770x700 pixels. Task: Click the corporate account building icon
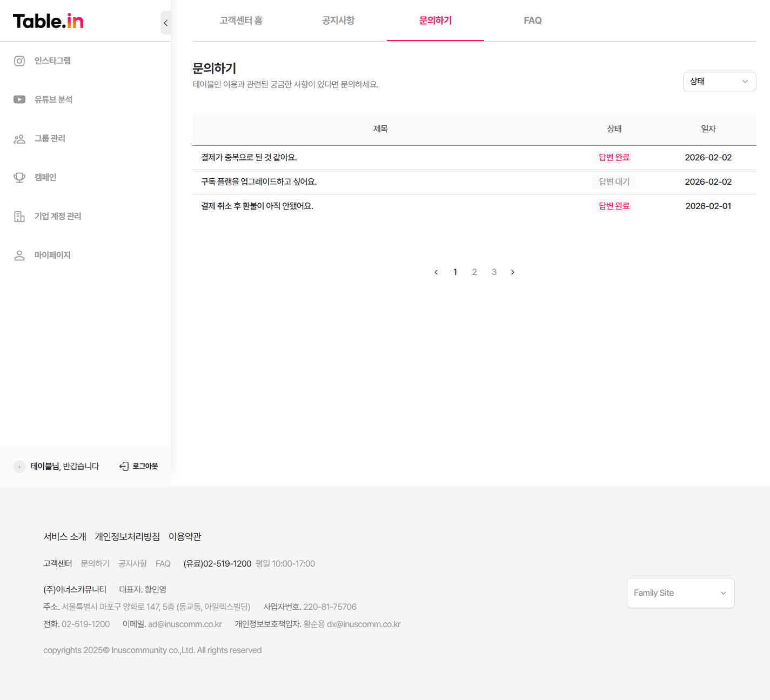(19, 217)
